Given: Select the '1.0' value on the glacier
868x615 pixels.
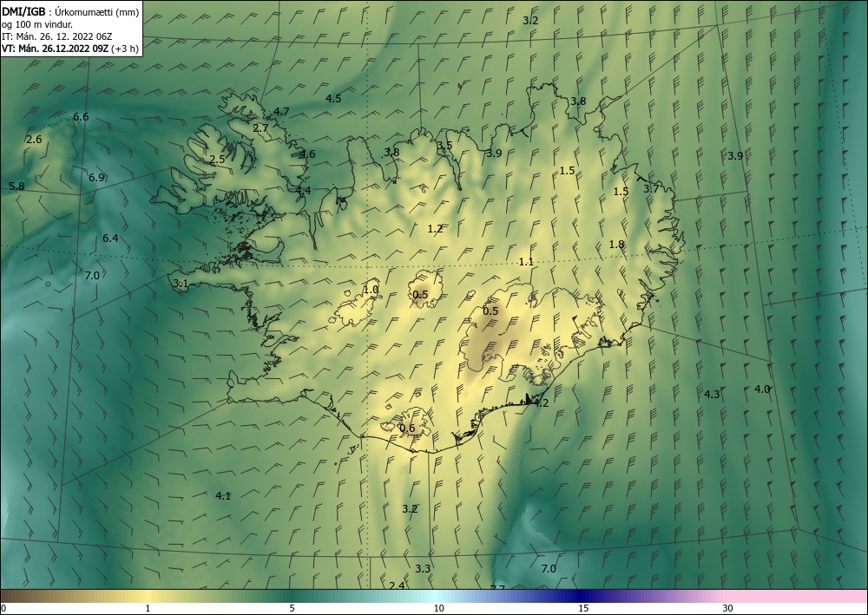Looking at the screenshot, I should 371,290.
